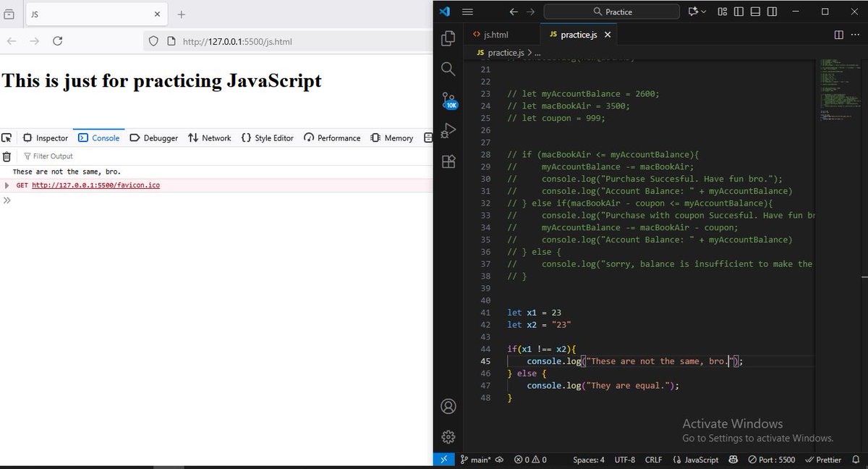The image size is (868, 469).
Task: Open notifications bell in VS Code status bar
Action: click(x=855, y=460)
